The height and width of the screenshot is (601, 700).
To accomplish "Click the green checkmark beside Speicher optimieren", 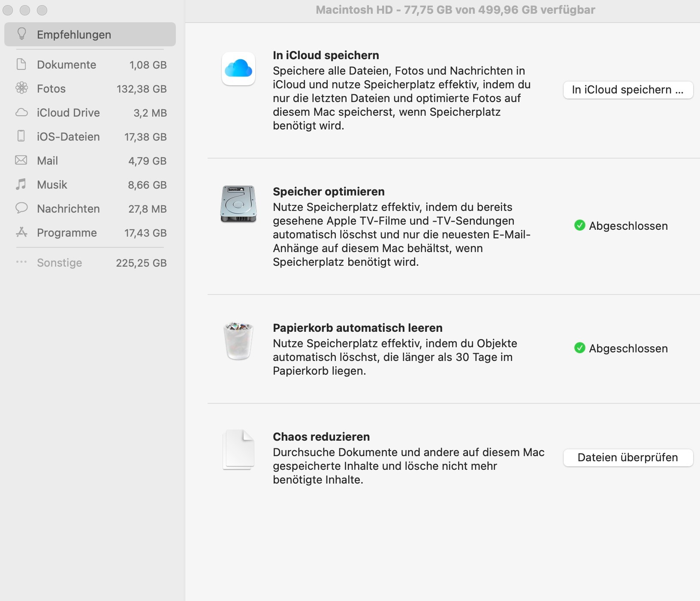I will pyautogui.click(x=579, y=225).
